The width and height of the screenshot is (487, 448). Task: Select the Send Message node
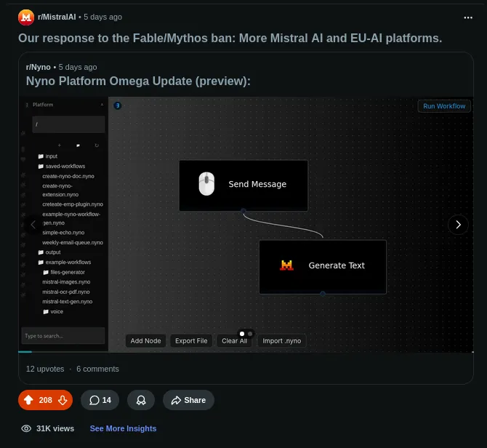(x=243, y=185)
